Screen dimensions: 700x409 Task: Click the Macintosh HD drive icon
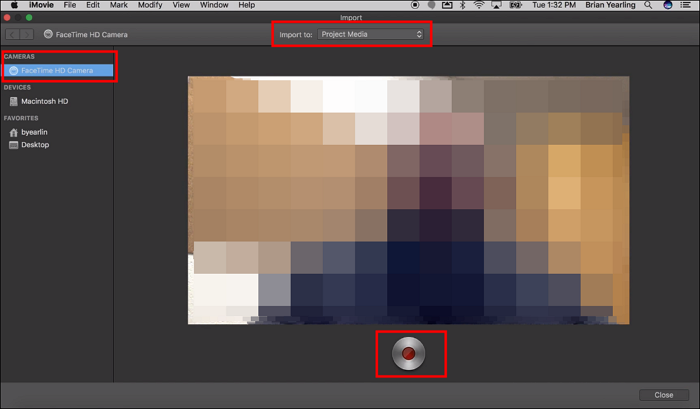[x=13, y=101]
